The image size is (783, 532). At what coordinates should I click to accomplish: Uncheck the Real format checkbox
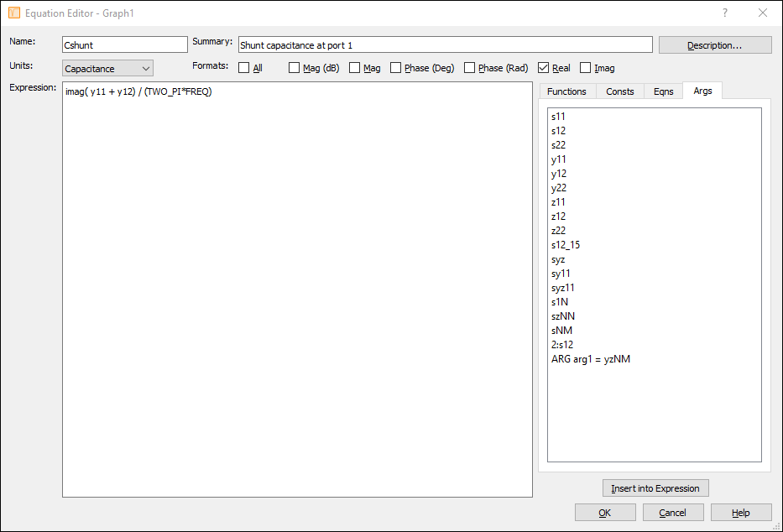[x=543, y=68]
